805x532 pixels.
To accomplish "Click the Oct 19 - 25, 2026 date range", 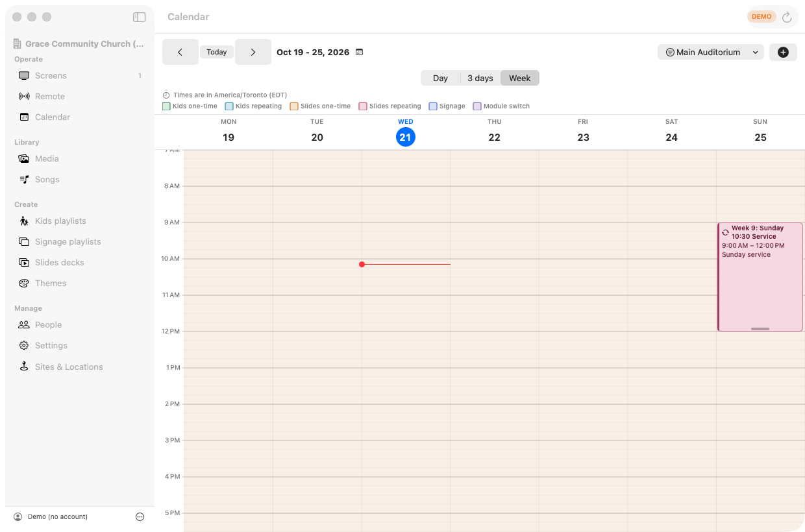I will (313, 52).
